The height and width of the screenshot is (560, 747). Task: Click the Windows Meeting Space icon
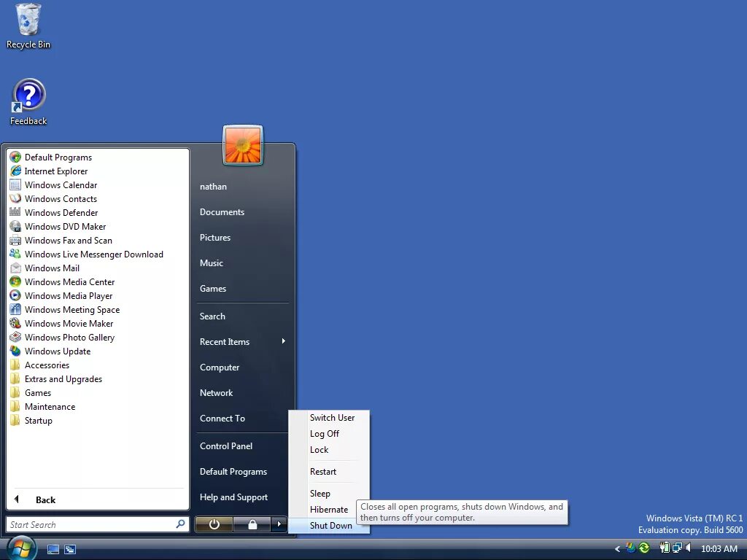(15, 309)
